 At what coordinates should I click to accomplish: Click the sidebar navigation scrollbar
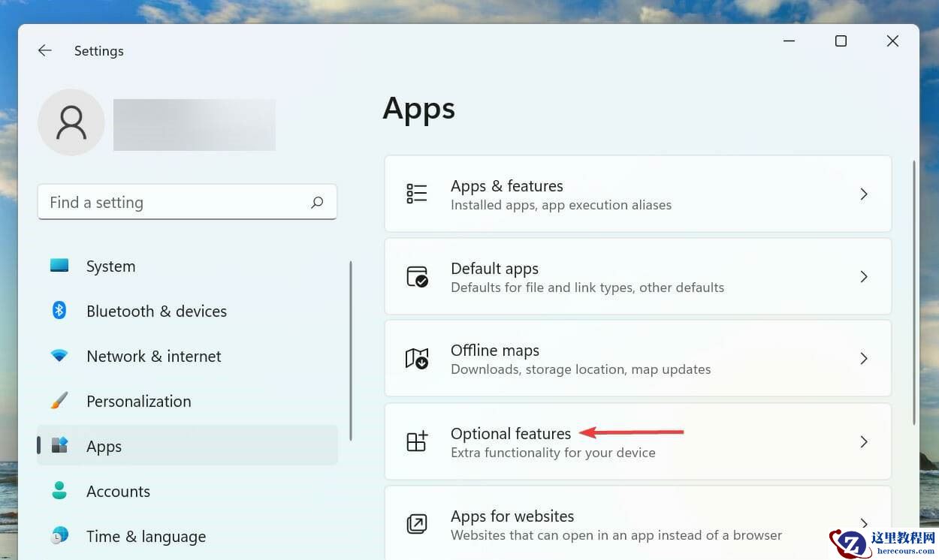(350, 351)
